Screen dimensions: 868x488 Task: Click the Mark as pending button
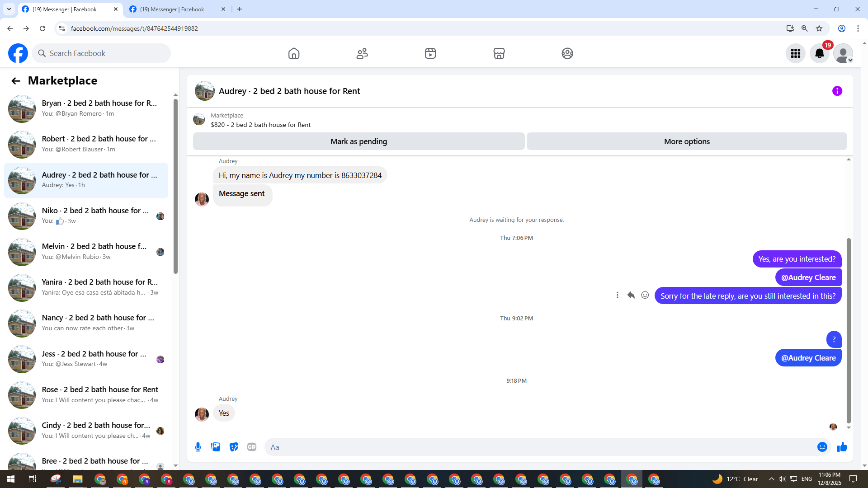click(359, 141)
